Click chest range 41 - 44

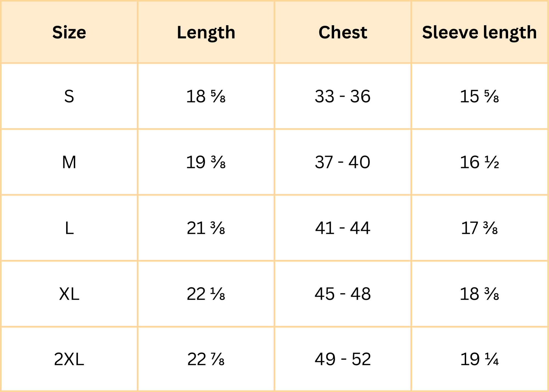coord(343,228)
